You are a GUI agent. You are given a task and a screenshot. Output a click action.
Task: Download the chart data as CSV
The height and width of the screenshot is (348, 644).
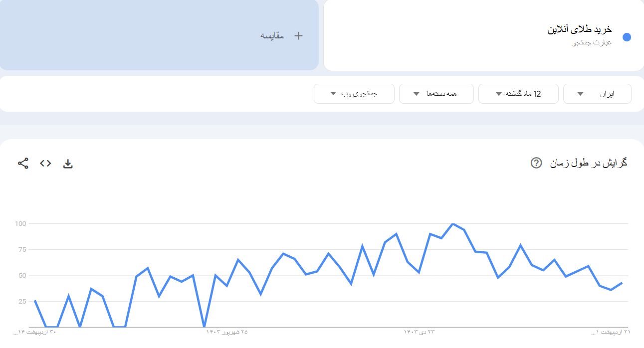tap(68, 164)
